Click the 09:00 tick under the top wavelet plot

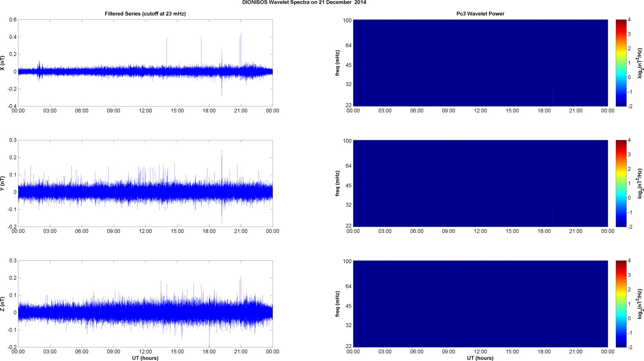click(448, 111)
